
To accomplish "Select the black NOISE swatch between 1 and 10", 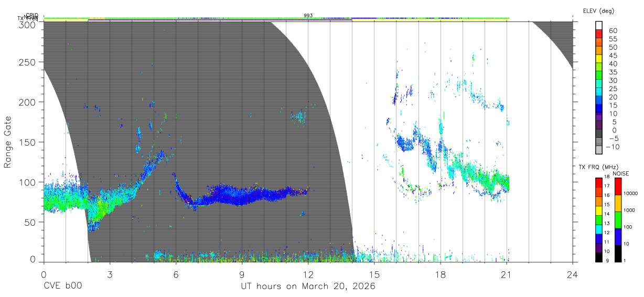I will 617,253.
